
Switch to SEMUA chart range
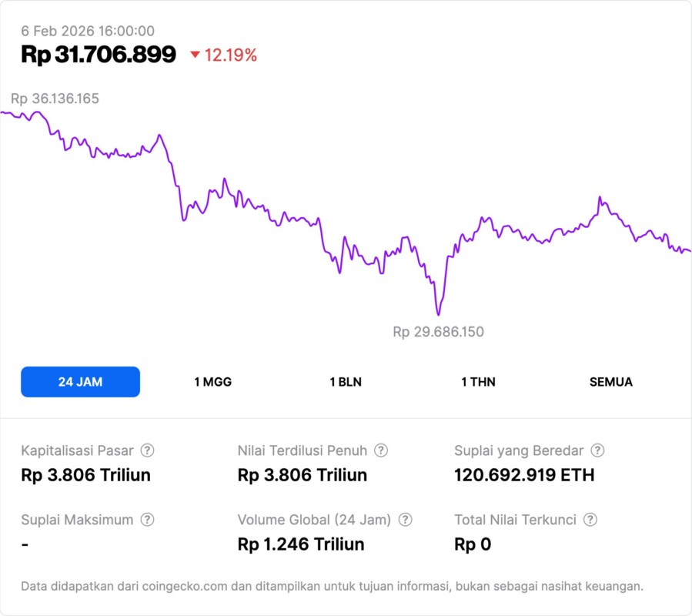610,382
